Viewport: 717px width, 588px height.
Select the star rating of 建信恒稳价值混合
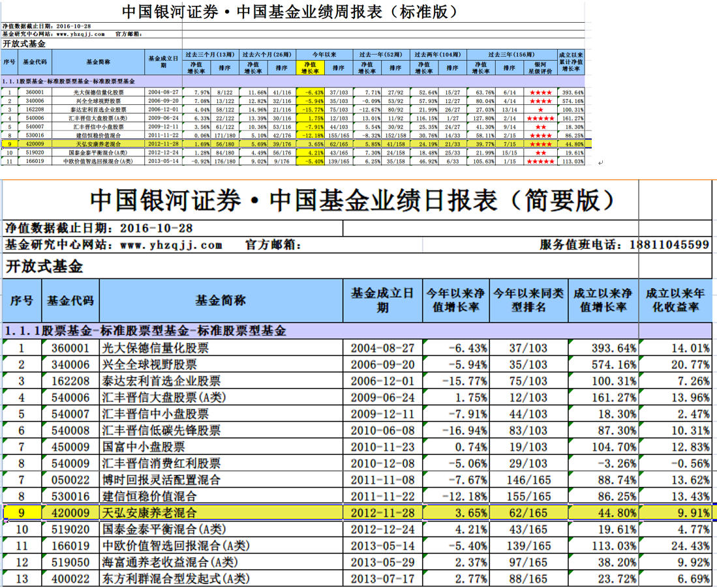tap(540, 135)
